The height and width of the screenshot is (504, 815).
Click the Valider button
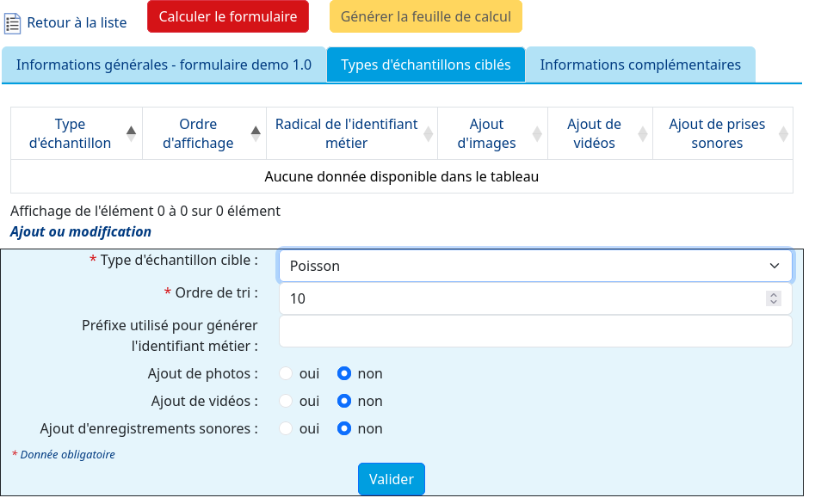click(392, 479)
